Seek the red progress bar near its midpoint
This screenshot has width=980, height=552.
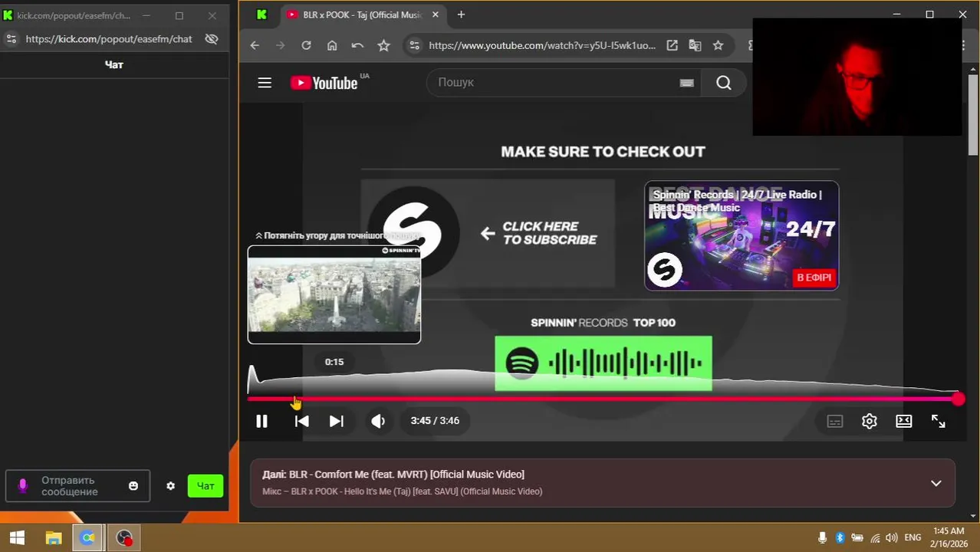(603, 399)
